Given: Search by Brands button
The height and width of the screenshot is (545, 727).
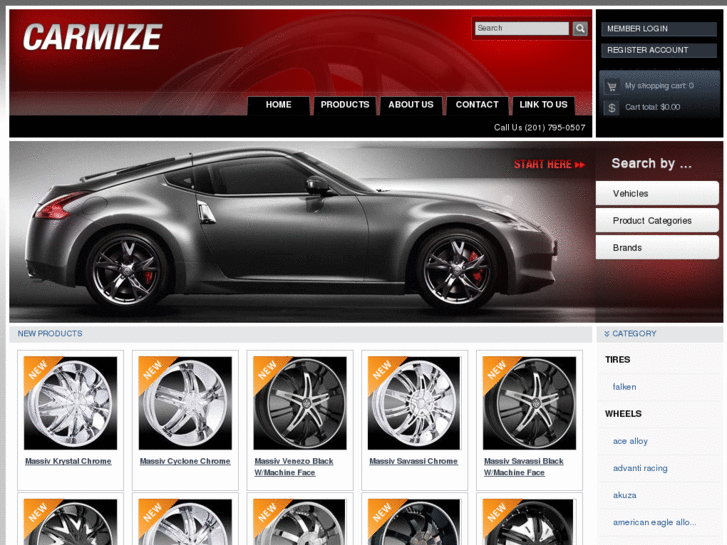Looking at the screenshot, I should 657,248.
